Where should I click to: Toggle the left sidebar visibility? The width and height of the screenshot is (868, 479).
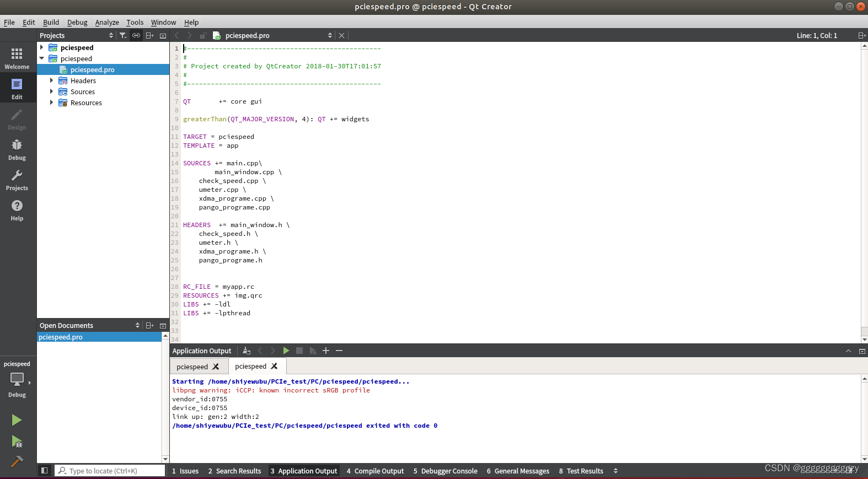(x=45, y=471)
